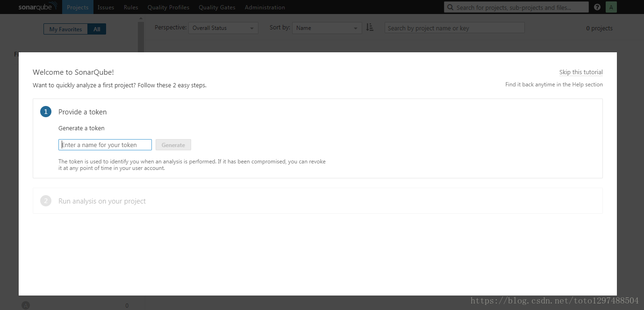Open the Administration menu

pos(265,7)
